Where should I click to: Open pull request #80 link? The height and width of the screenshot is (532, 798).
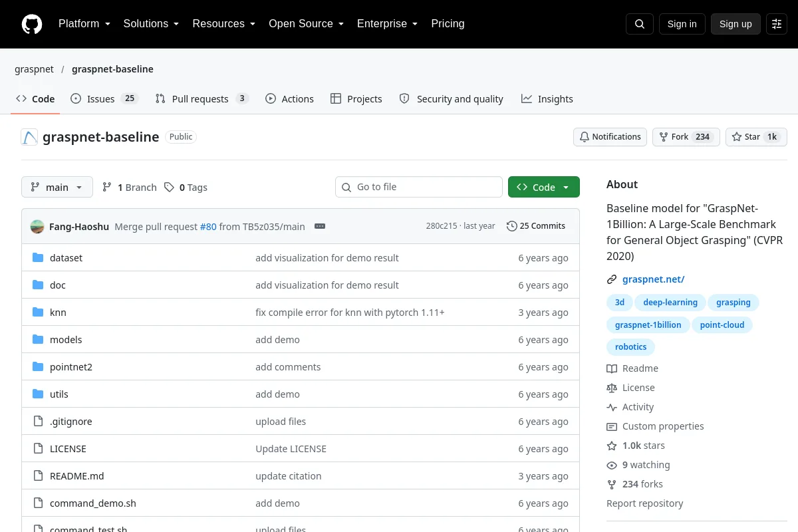[208, 226]
